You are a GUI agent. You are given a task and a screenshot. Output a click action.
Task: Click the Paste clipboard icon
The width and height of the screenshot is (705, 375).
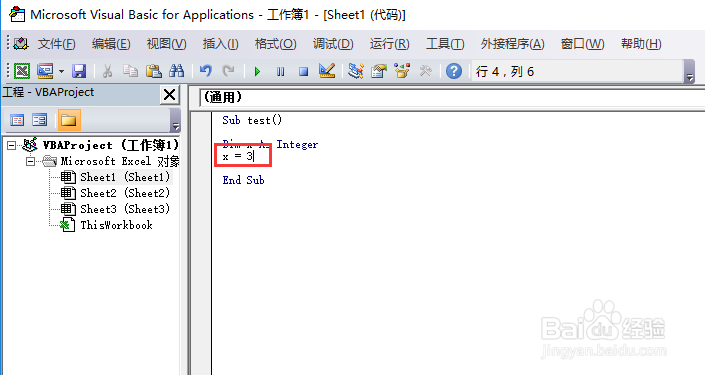pos(153,71)
